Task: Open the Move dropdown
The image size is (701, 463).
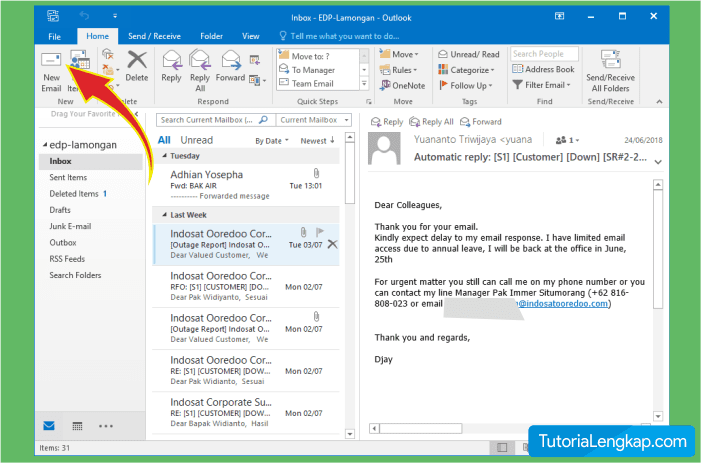Action: click(399, 54)
